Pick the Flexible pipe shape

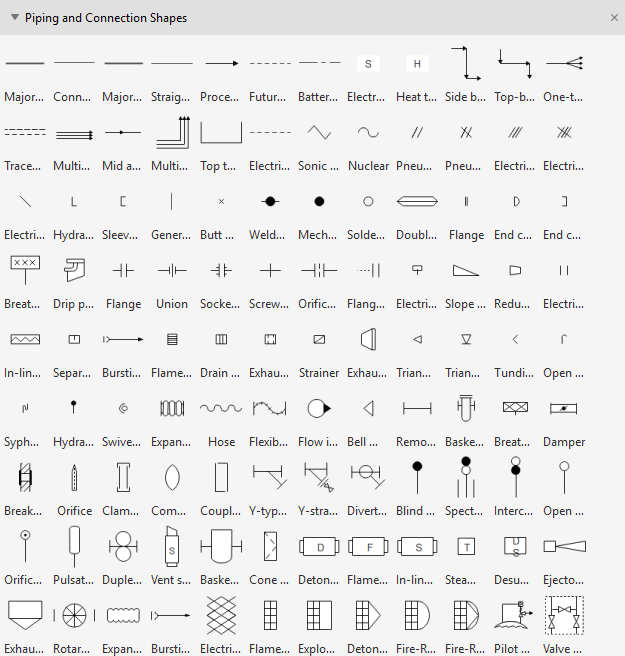click(x=270, y=408)
